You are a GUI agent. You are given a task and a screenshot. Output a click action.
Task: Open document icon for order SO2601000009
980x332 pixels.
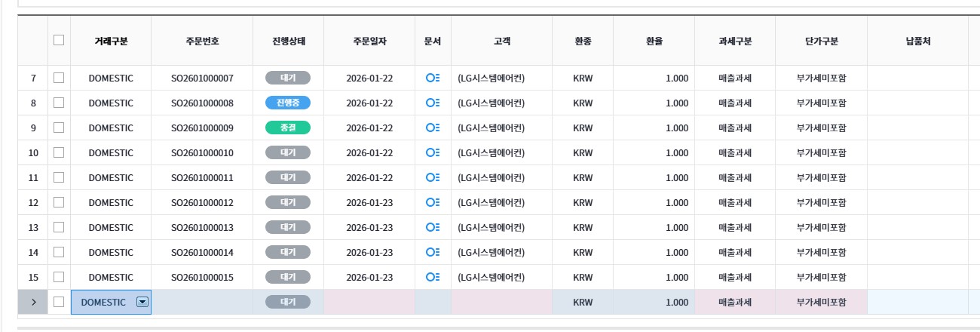(433, 128)
